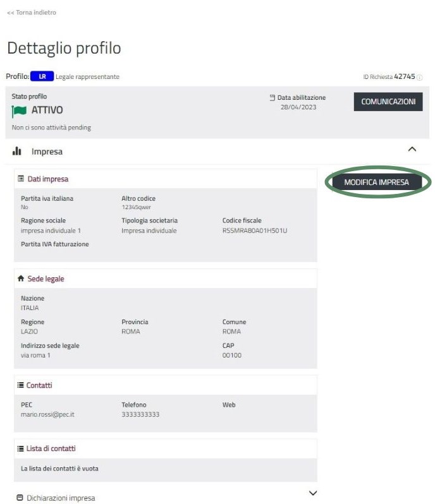Expand the Dichiarazioni impresa section chevron
This screenshot has height=504, width=435.
312,493
